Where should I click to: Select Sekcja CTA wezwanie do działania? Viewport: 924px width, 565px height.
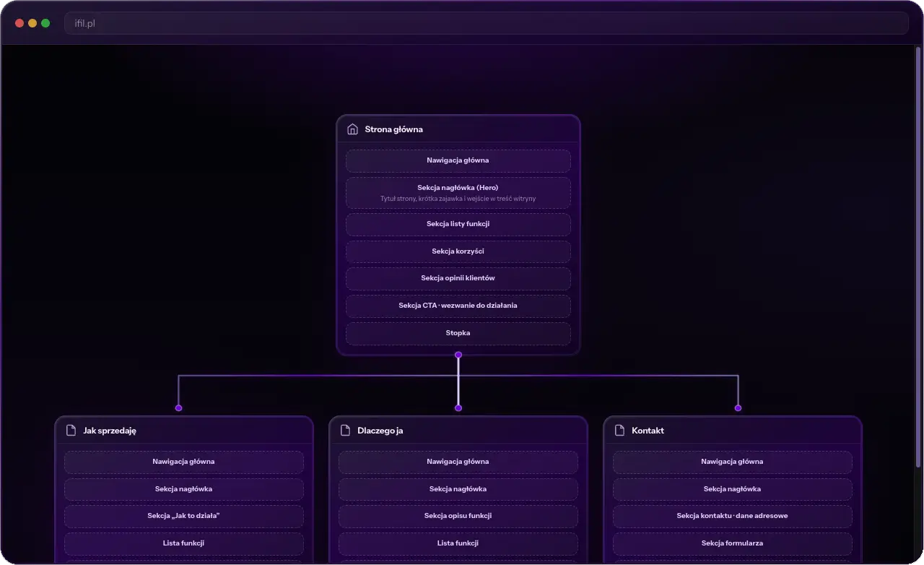[x=458, y=306]
